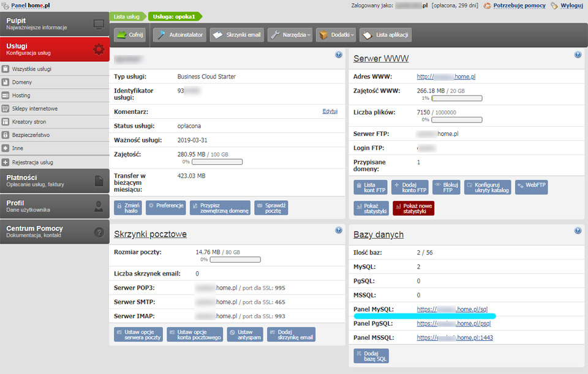Click the Pokaż statystyki button
The height and width of the screenshot is (374, 588).
click(371, 208)
